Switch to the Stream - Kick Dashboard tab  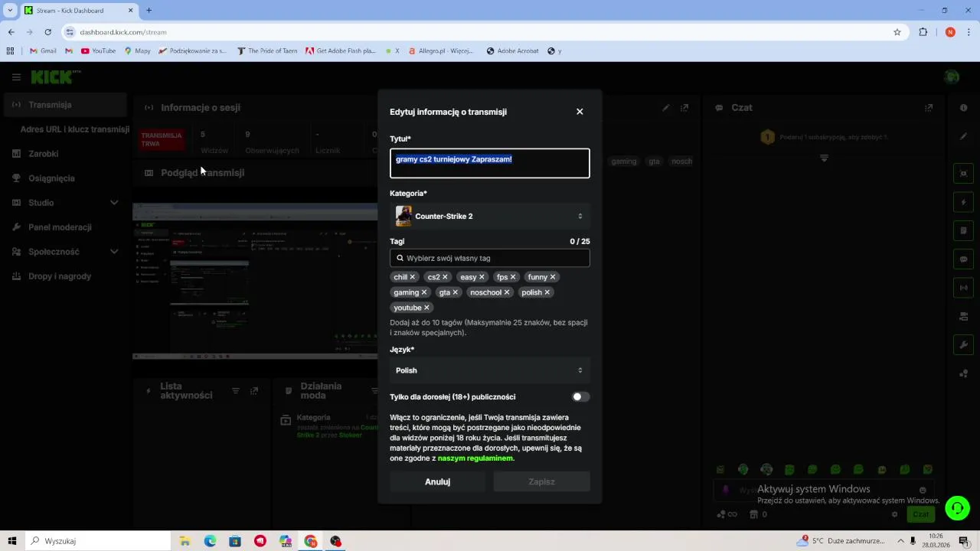pyautogui.click(x=79, y=11)
